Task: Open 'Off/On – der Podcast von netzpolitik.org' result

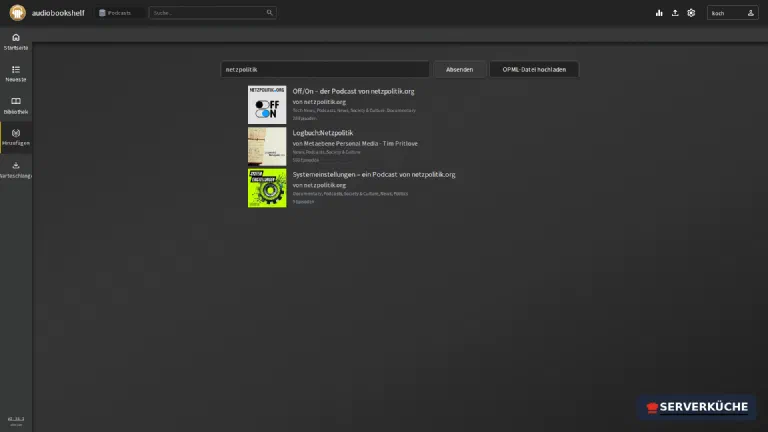Action: tap(353, 91)
